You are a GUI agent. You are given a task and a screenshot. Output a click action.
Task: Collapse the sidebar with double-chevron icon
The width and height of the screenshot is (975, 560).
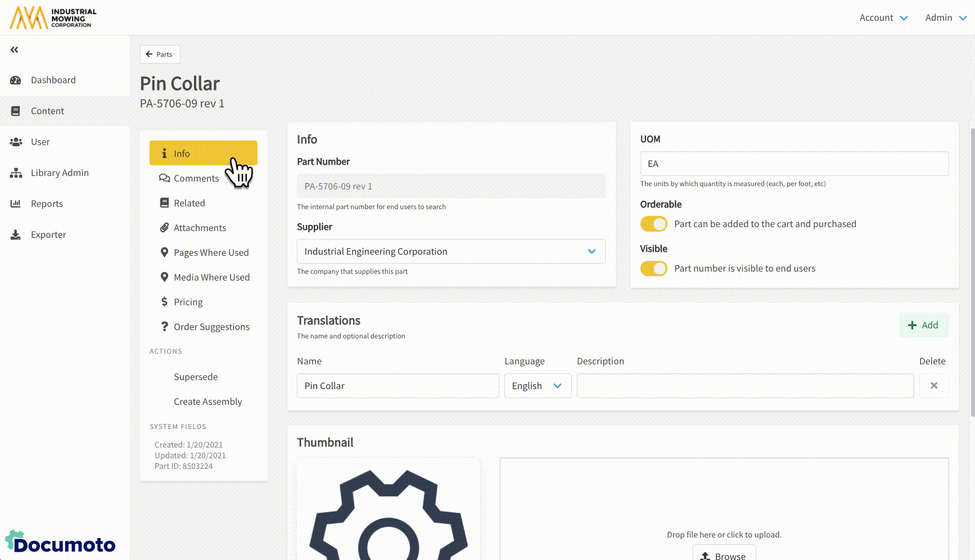click(15, 50)
